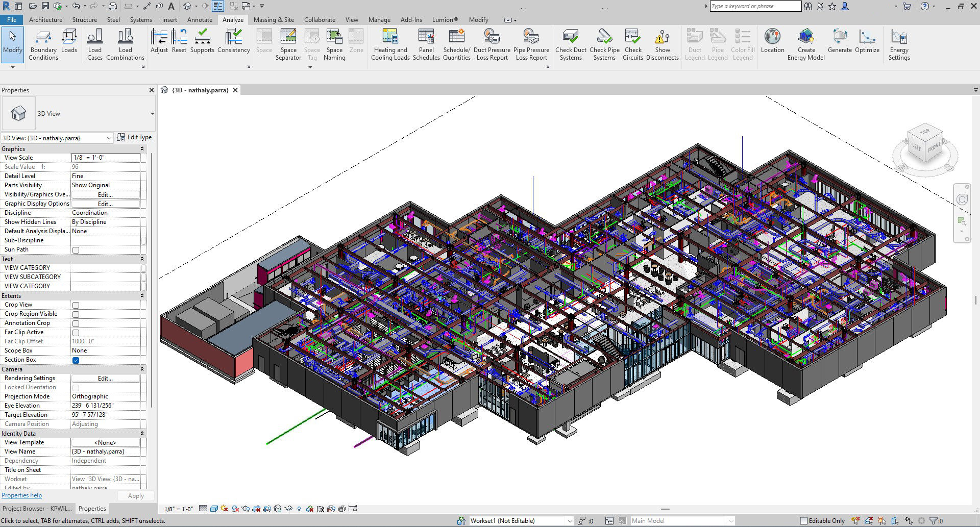Enable the Sun Path checkbox

(x=76, y=250)
